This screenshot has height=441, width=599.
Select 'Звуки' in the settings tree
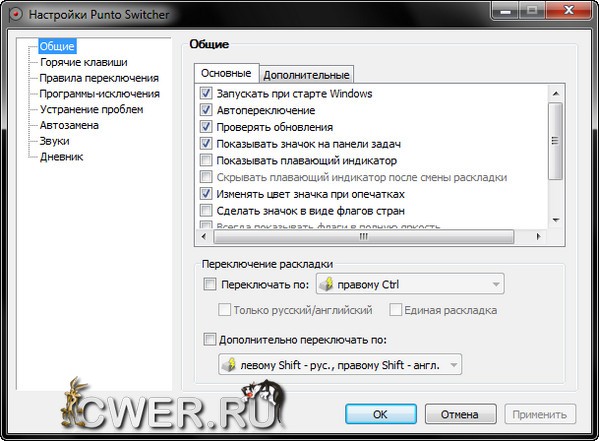[x=55, y=141]
